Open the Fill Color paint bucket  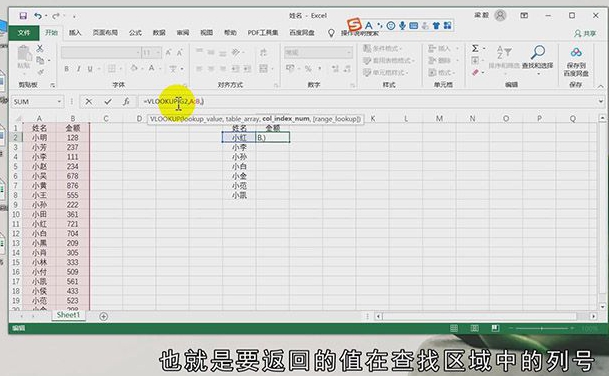[x=134, y=69]
